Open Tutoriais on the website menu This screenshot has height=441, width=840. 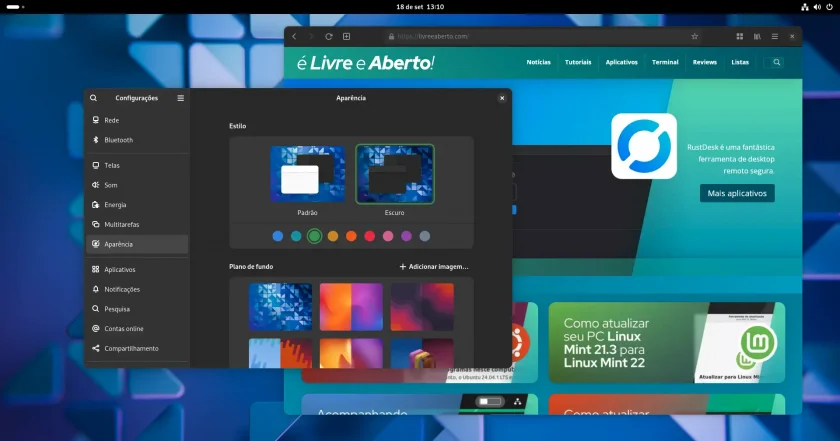(x=578, y=62)
